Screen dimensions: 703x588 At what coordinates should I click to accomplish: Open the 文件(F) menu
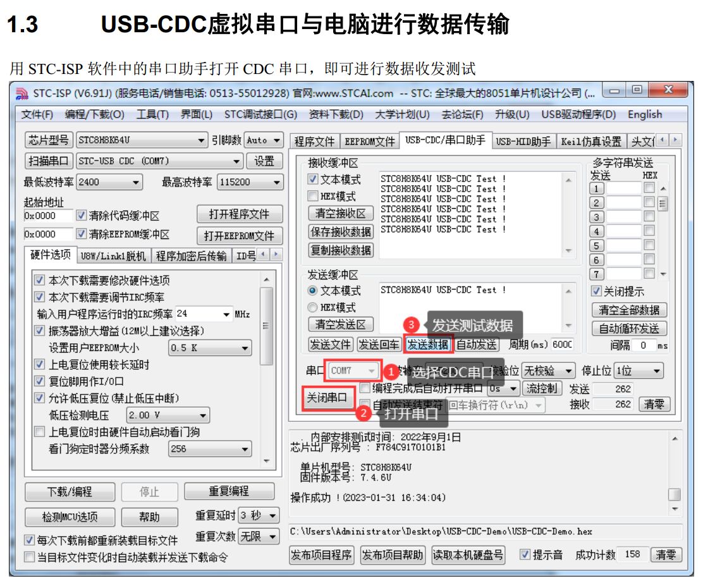[x=37, y=115]
